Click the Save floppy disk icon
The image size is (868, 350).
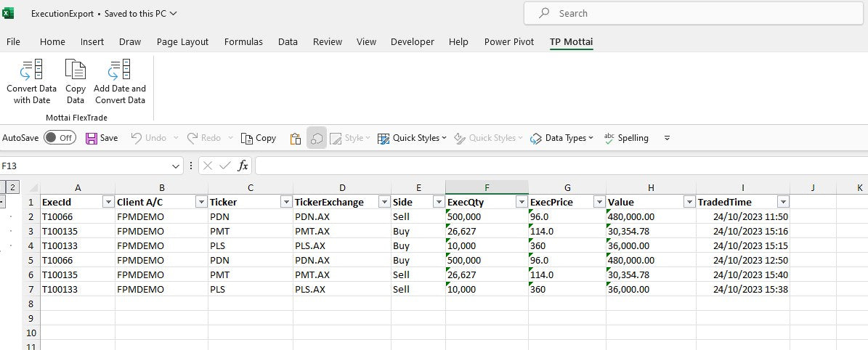92,139
